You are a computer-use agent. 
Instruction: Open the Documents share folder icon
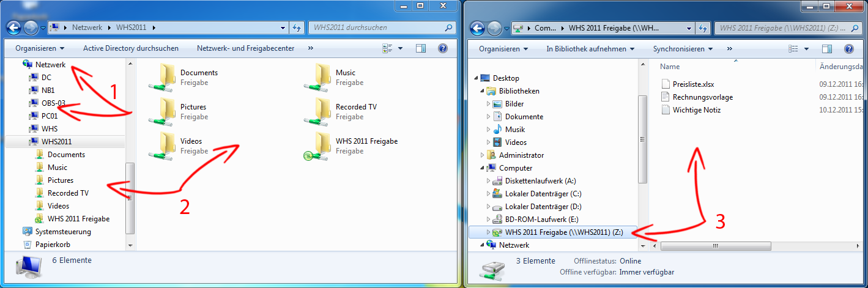pyautogui.click(x=161, y=78)
